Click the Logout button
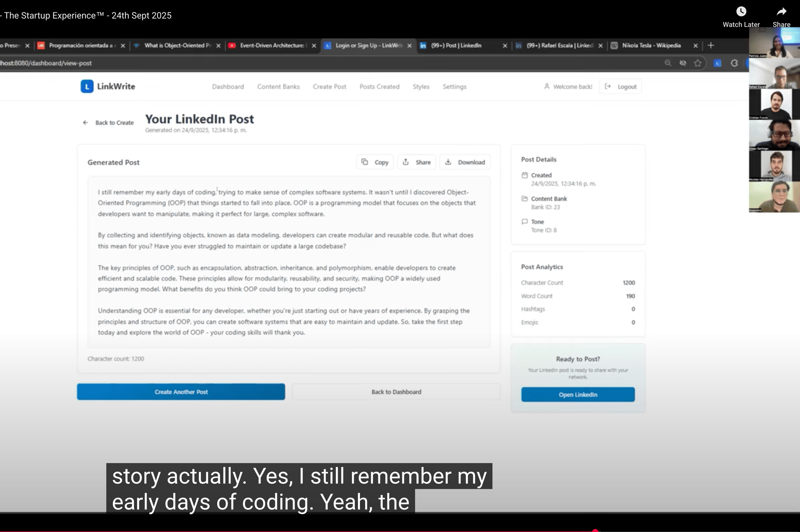The width and height of the screenshot is (800, 532). 620,87
